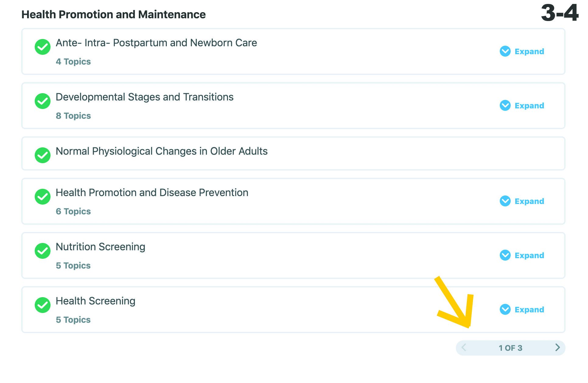Go to previous page arrow

click(464, 347)
